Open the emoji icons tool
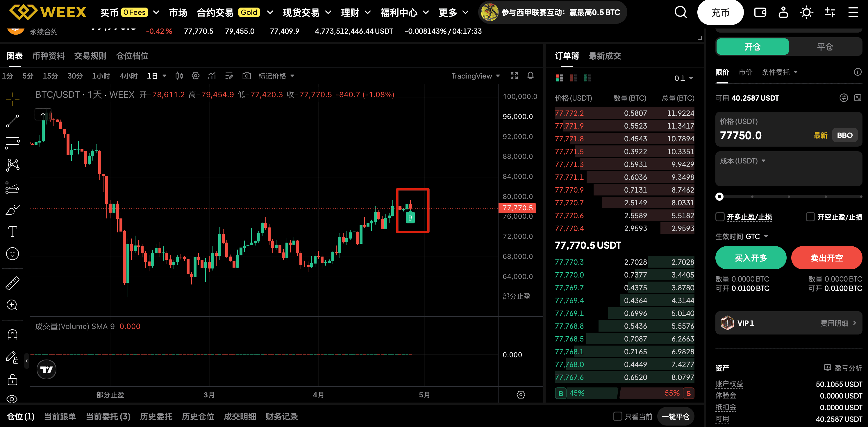 [12, 254]
